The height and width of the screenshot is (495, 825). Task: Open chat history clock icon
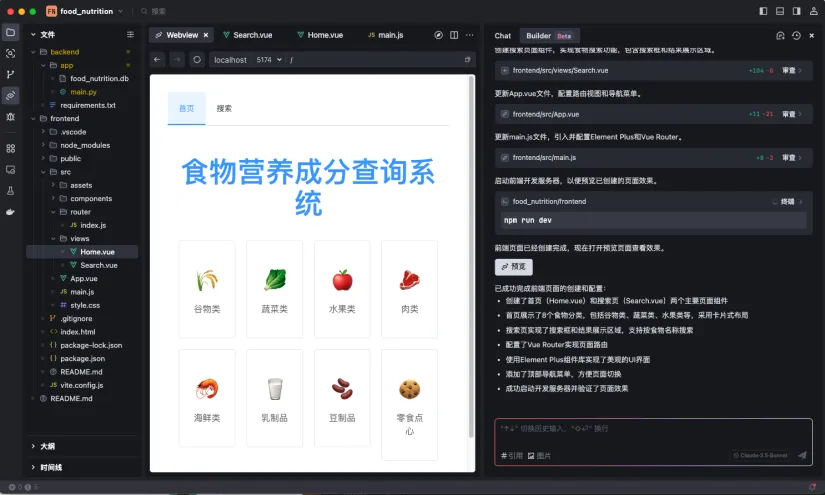[x=796, y=35]
